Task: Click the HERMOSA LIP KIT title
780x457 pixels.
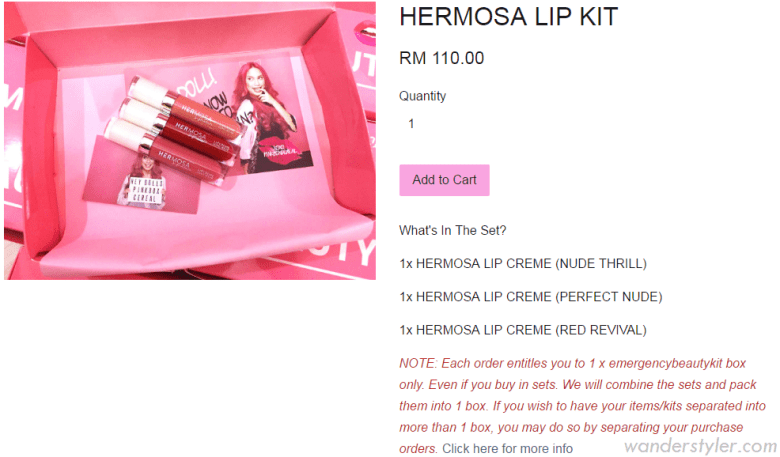Action: pos(508,16)
